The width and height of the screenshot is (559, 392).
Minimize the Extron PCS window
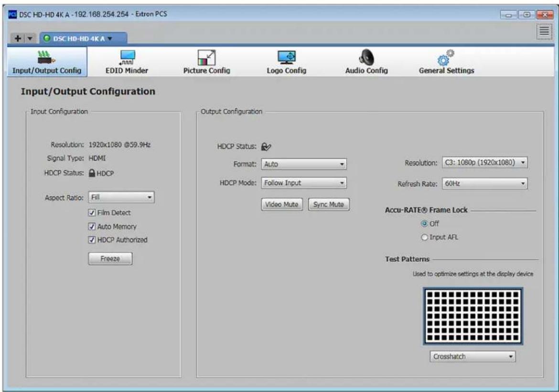point(509,15)
